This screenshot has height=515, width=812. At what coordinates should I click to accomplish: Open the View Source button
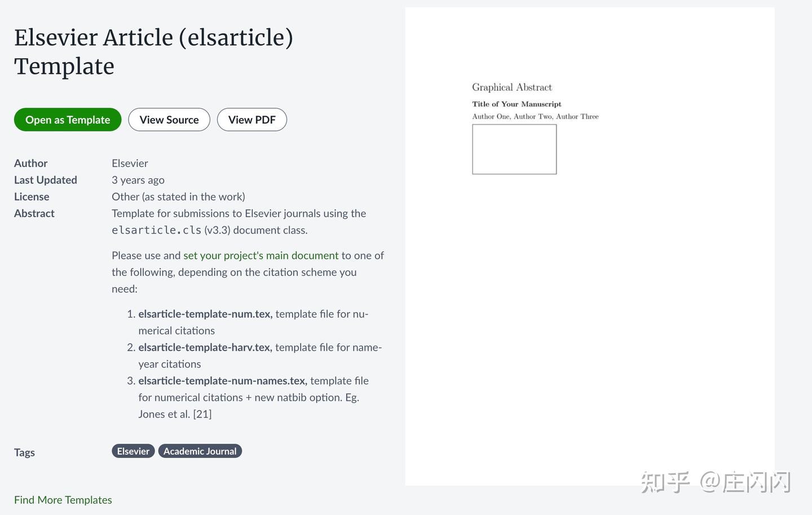pos(169,120)
